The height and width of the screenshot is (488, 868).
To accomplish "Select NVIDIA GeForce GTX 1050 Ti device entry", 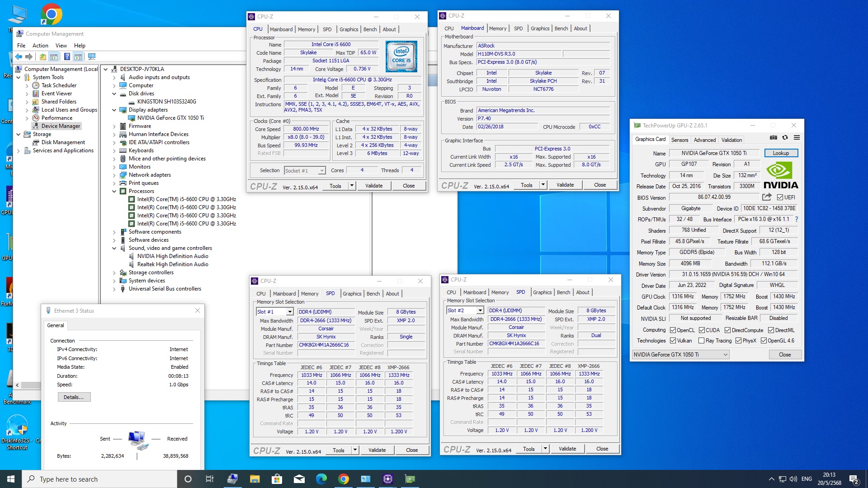I will point(170,118).
